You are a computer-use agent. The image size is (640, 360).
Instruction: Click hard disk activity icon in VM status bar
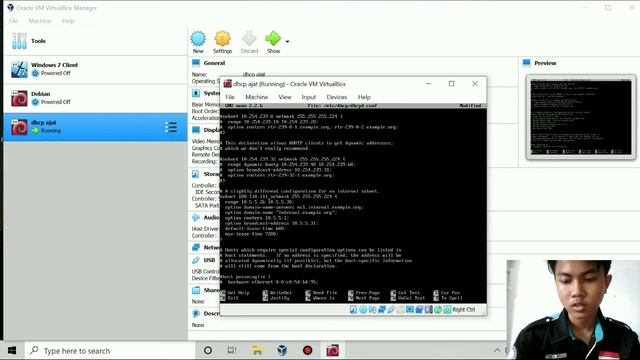[353, 310]
